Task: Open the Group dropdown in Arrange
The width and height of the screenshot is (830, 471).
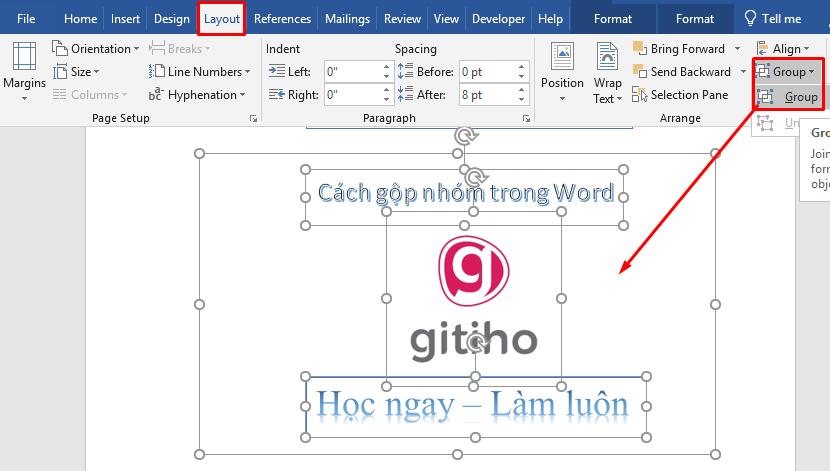Action: click(x=788, y=71)
